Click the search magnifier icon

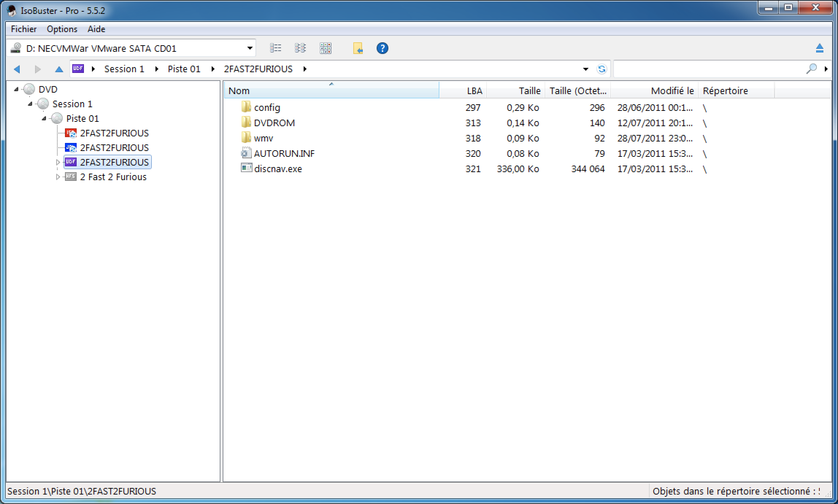[x=811, y=69]
